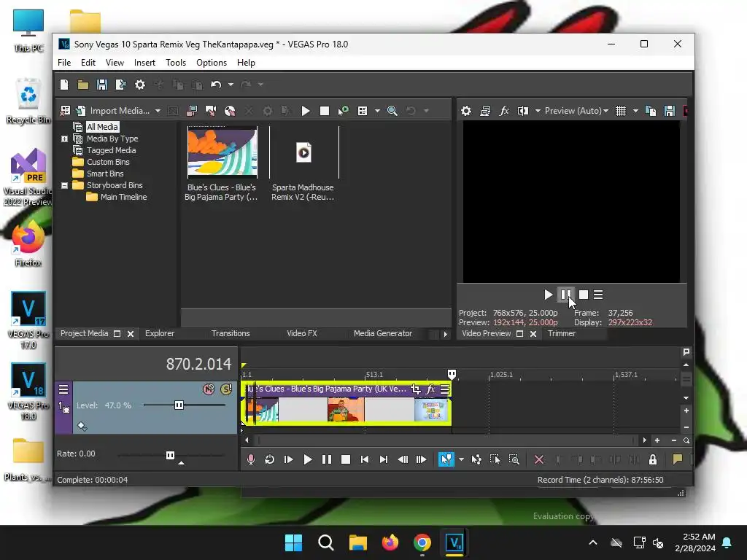Adjust the track Level slider handle
747x560 pixels.
point(179,405)
